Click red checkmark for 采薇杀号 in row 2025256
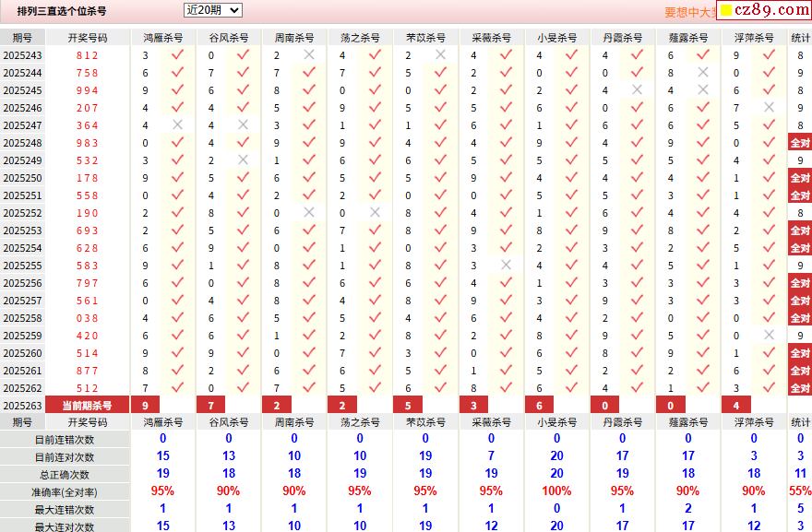The width and height of the screenshot is (812, 532). 507,282
